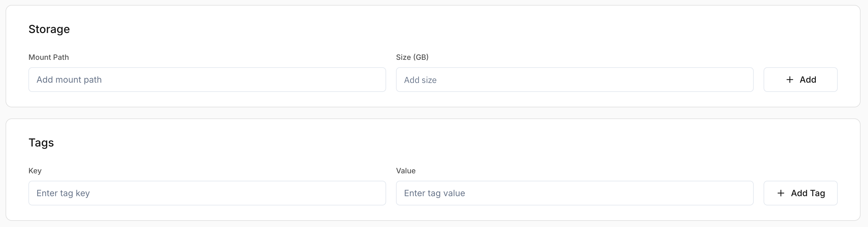This screenshot has height=227, width=868.
Task: Click the Tags section heading
Action: [x=41, y=142]
